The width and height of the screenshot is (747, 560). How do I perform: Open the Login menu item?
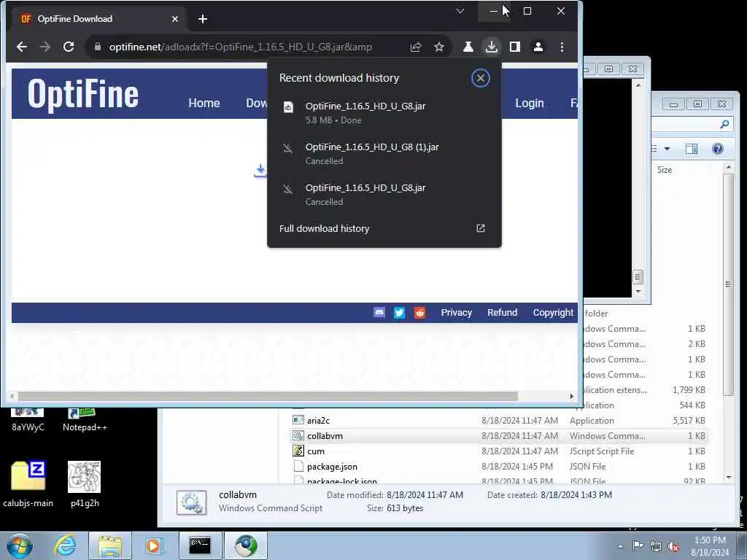click(x=530, y=103)
